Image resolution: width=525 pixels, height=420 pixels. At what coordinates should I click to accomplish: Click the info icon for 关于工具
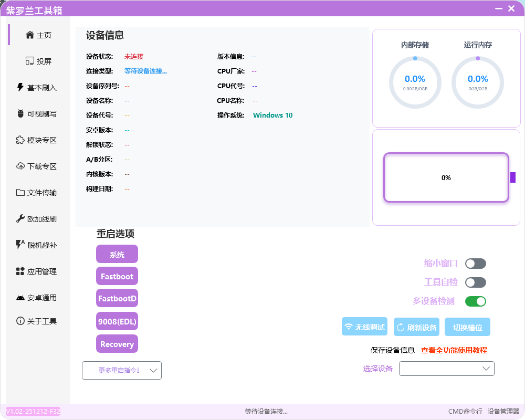(20, 321)
